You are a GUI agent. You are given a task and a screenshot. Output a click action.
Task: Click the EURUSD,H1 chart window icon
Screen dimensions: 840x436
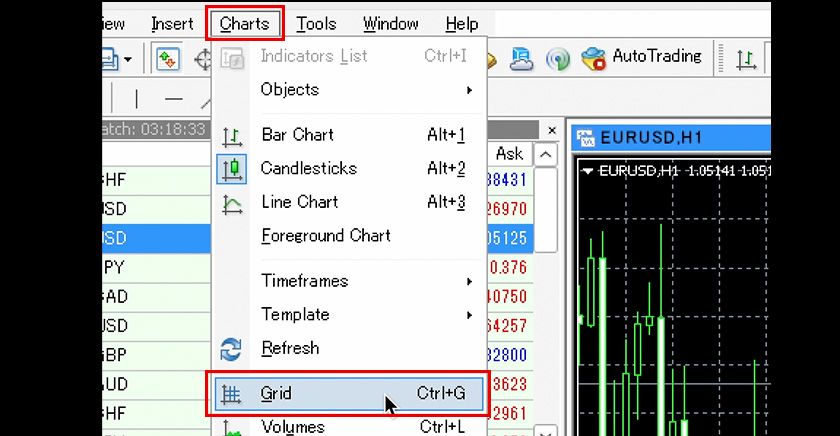(x=585, y=139)
